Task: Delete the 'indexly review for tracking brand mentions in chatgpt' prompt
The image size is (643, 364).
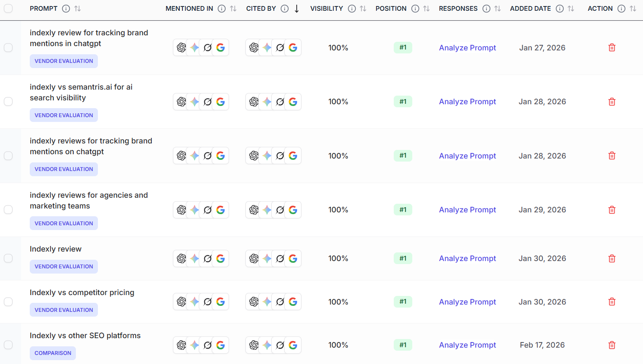Action: pos(612,47)
